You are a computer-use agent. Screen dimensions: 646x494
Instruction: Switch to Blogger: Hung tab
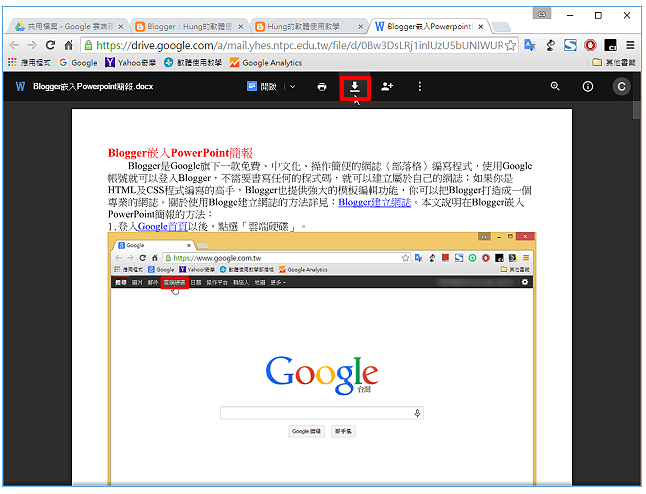click(190, 26)
